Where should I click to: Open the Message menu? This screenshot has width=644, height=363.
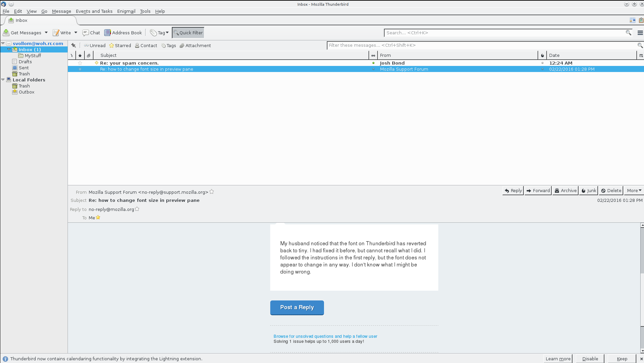tap(62, 11)
